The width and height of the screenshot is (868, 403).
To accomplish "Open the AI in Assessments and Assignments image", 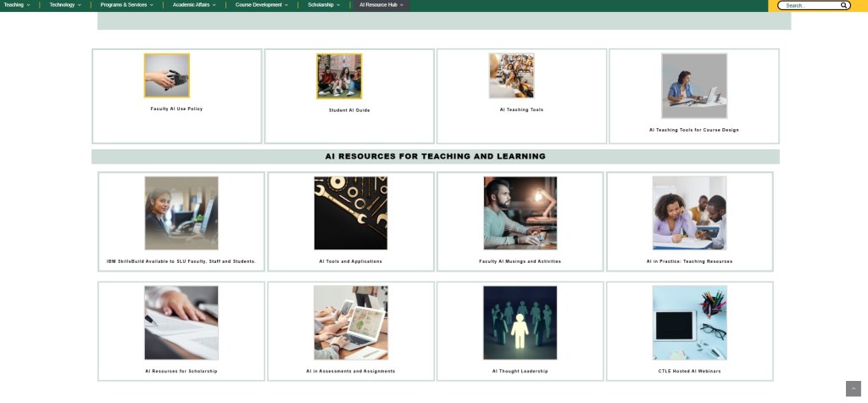I will (350, 322).
